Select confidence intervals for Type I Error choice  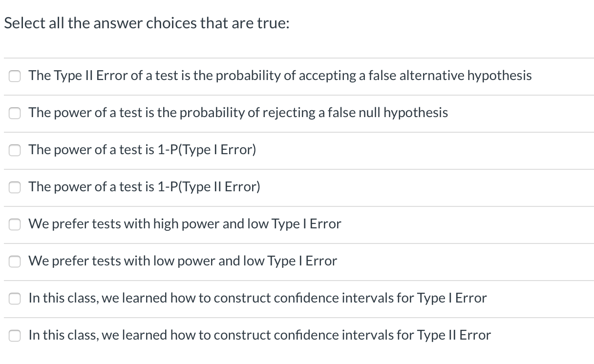(x=15, y=299)
